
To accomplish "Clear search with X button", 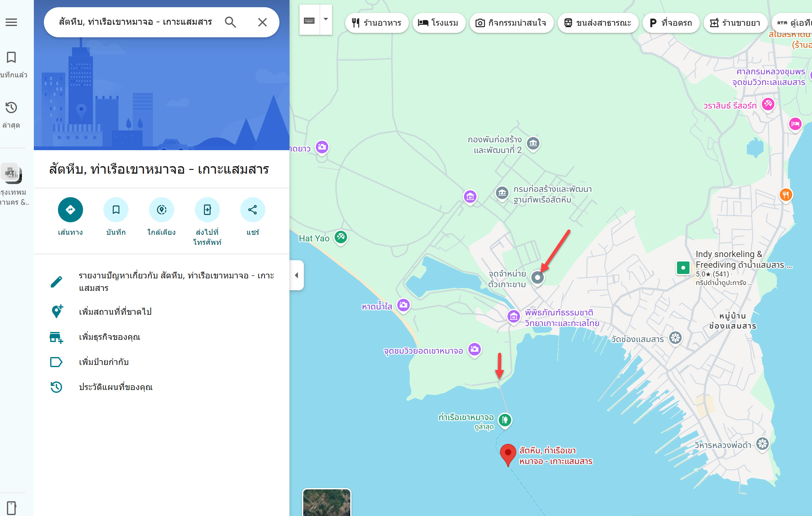I will pos(262,22).
